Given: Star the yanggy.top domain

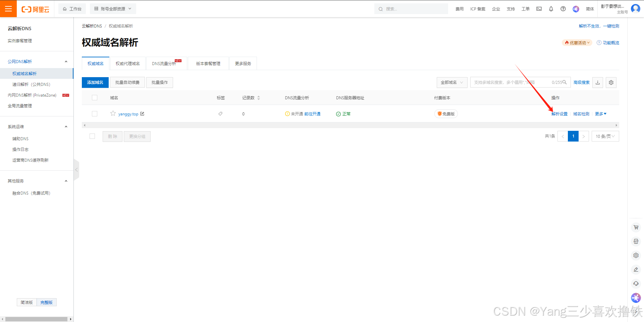Looking at the screenshot, I should (x=113, y=113).
